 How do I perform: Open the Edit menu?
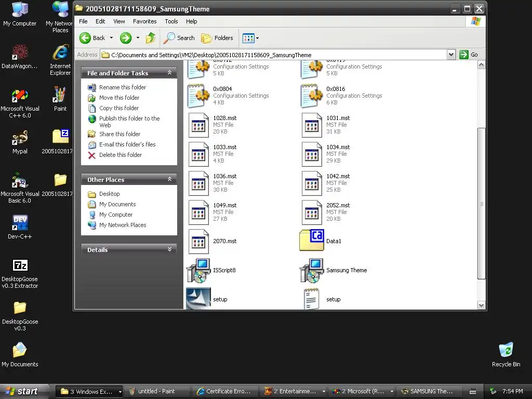click(100, 21)
